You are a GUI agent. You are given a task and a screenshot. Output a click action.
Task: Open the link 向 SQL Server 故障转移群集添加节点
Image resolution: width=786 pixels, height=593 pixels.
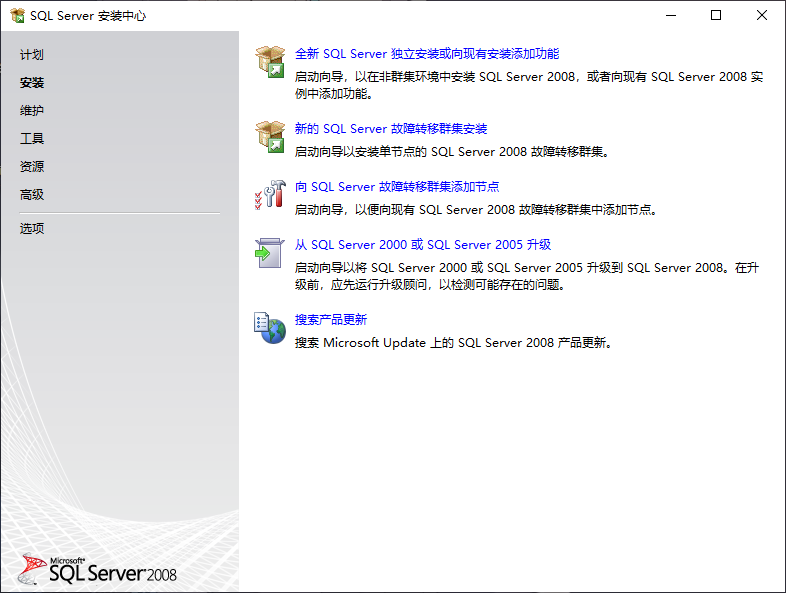(397, 187)
